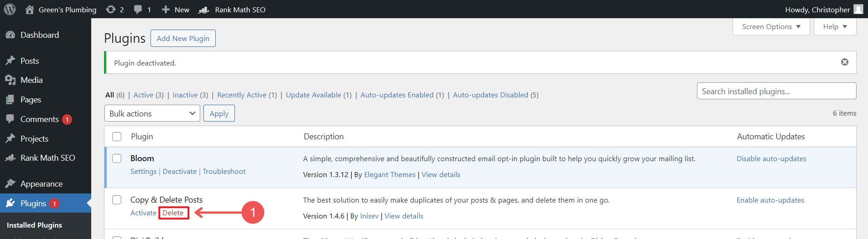The height and width of the screenshot is (239, 868).
Task: Click the user avatar next to Howdy, Christopher
Action: [x=858, y=10]
